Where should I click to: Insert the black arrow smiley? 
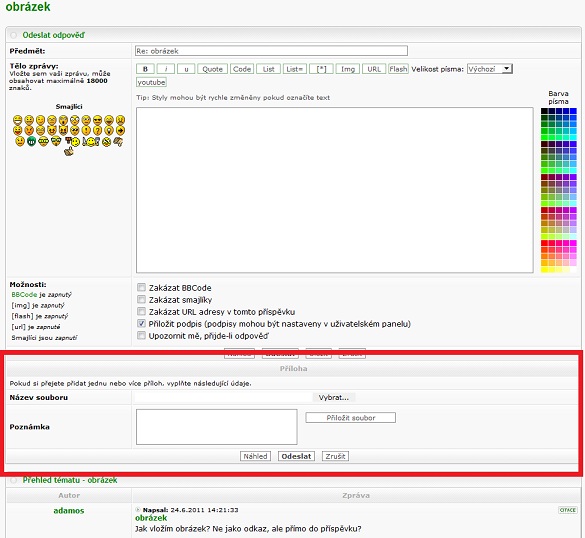(120, 131)
